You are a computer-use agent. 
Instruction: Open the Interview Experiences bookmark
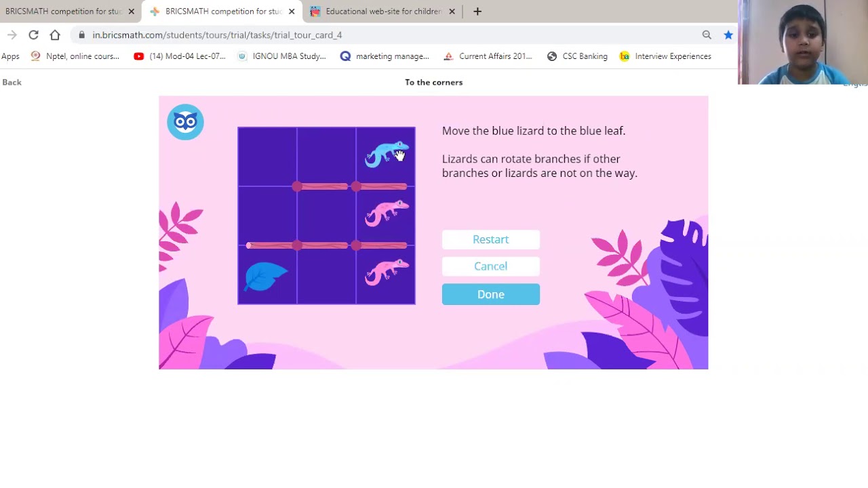665,56
